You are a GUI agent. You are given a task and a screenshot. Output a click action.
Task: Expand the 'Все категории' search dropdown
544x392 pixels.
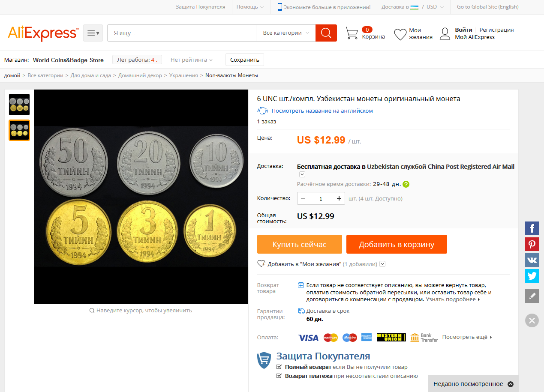[286, 33]
